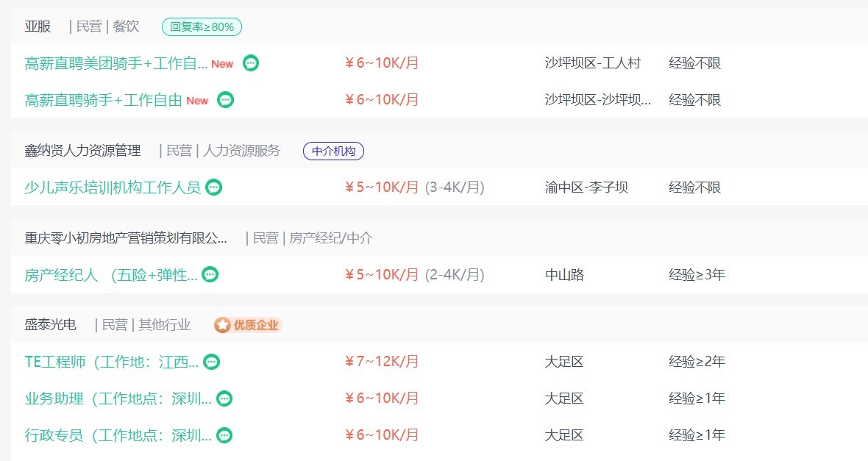Open the 行政专员 job posting link
This screenshot has height=461, width=868.
click(x=118, y=435)
